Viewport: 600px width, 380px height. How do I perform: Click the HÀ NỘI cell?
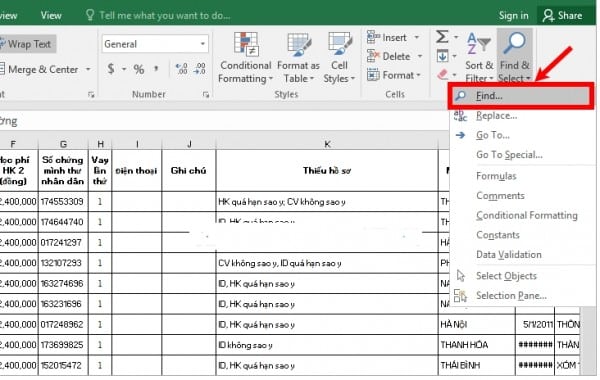pos(477,325)
